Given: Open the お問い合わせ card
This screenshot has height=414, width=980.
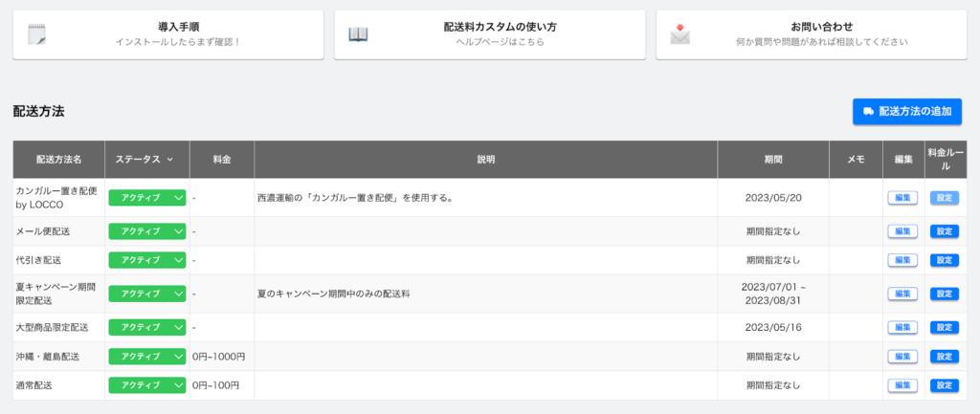Looking at the screenshot, I should point(812,34).
